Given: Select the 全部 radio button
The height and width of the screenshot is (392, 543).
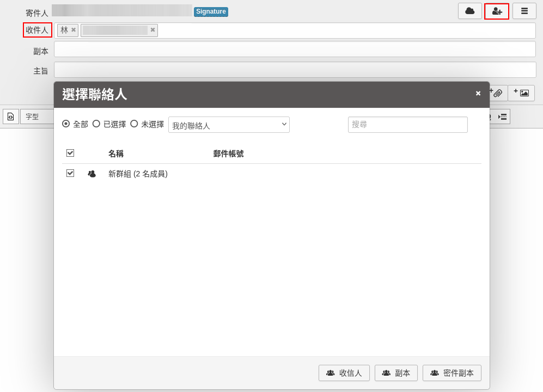Looking at the screenshot, I should tap(66, 124).
